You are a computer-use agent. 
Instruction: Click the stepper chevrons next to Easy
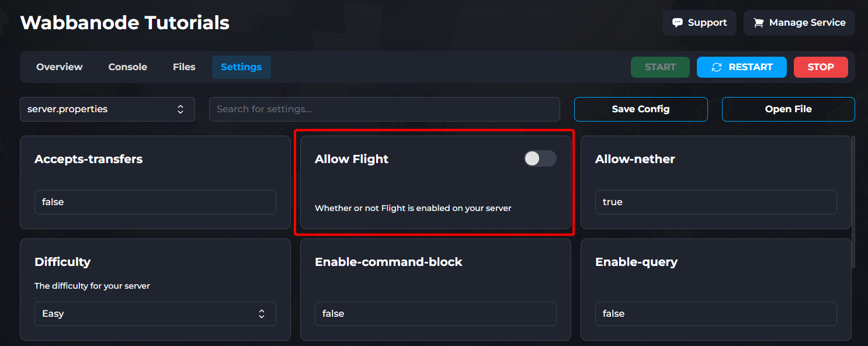262,314
